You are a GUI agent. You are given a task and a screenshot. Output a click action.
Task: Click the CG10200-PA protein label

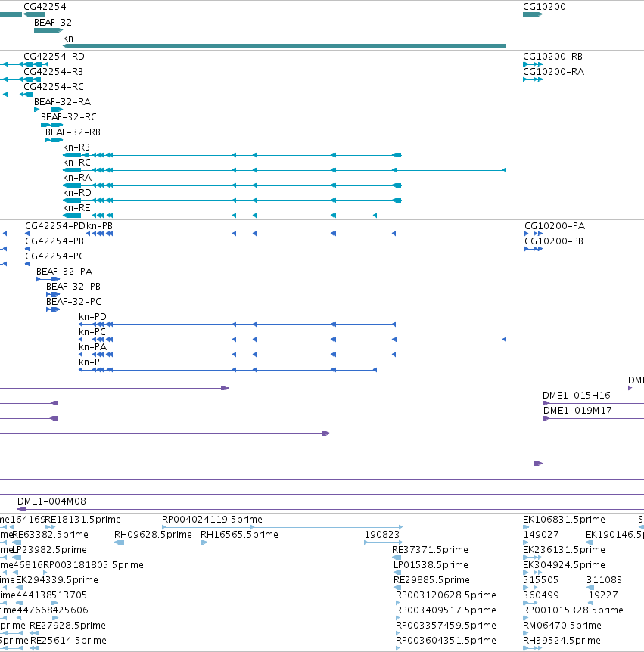coord(555,226)
